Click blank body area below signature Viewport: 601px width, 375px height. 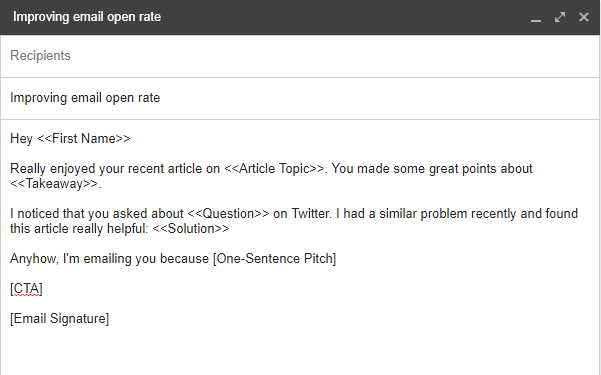point(300,351)
